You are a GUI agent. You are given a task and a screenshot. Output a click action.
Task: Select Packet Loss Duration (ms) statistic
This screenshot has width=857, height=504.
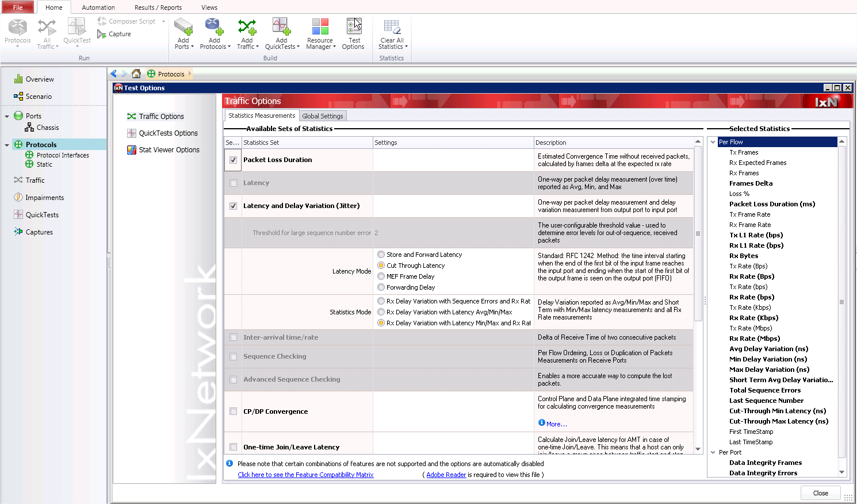coord(772,204)
